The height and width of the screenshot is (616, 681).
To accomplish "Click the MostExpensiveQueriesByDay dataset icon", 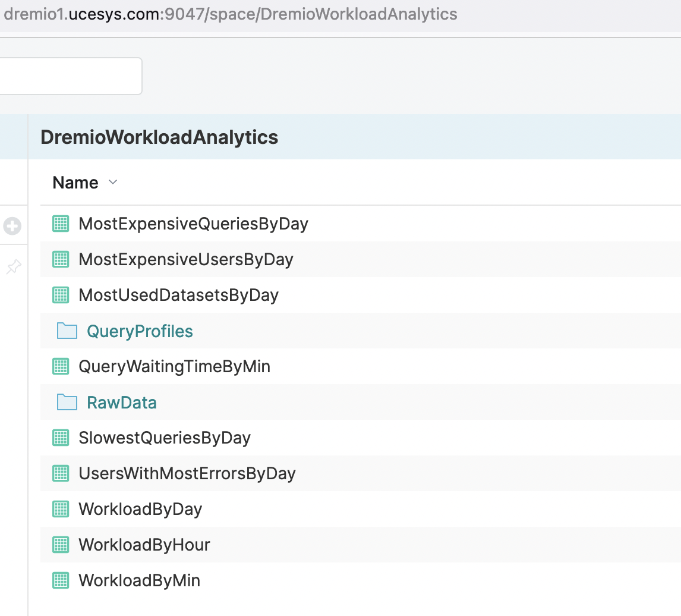I will coord(61,224).
